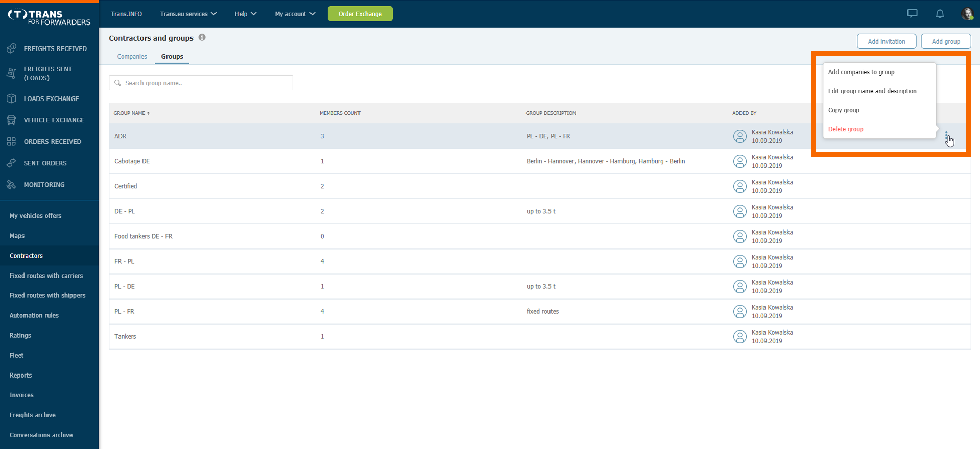Expand My account dropdown
Screen dimensions: 980x449
click(x=295, y=14)
